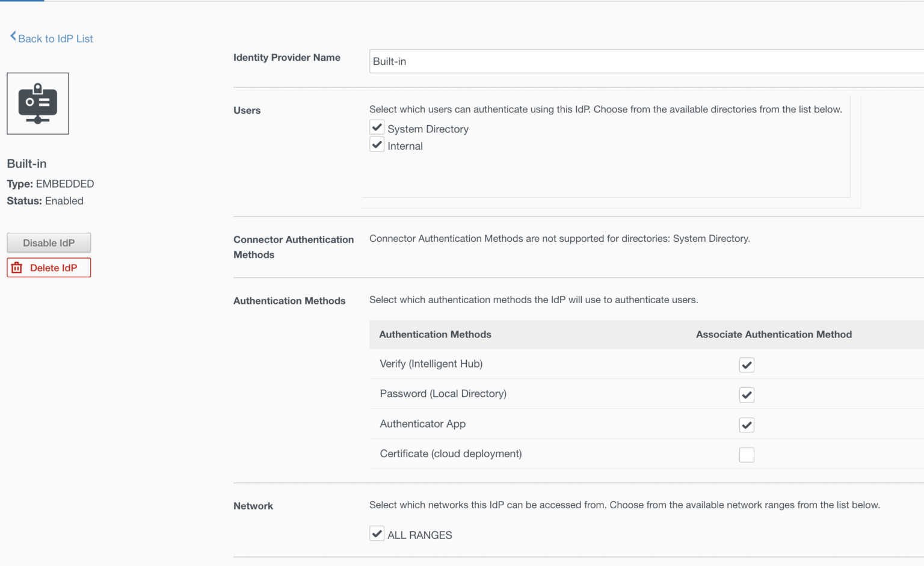Click the identity provider badge icon

click(37, 103)
